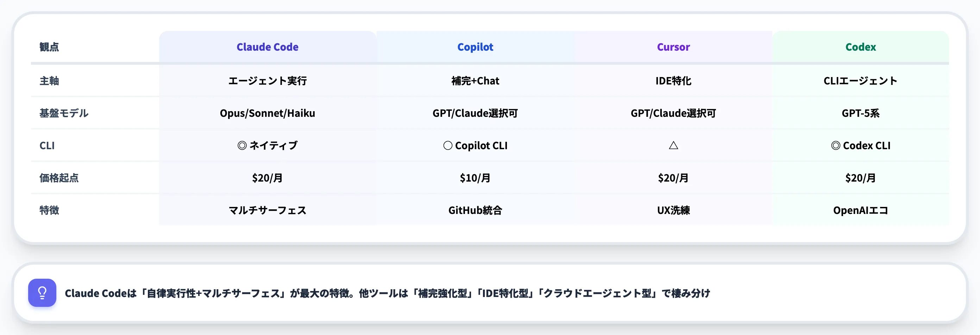980x335 pixels.
Task: Click $20/月 in the Claude Code column
Action: [268, 178]
